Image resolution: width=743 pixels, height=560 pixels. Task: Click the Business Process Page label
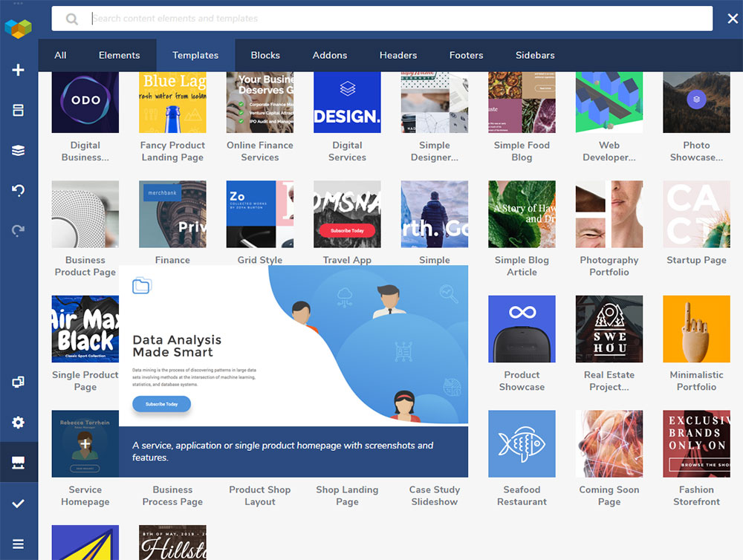coord(172,495)
